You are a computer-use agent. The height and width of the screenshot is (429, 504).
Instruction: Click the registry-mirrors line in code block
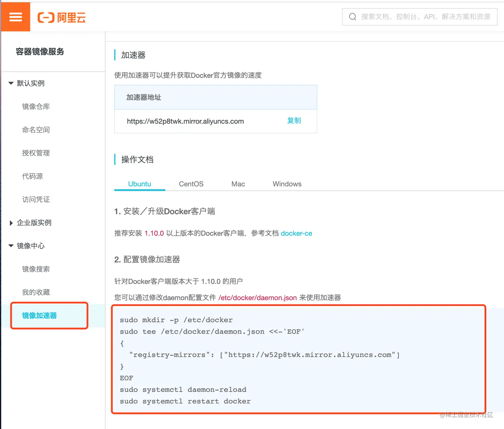point(264,355)
